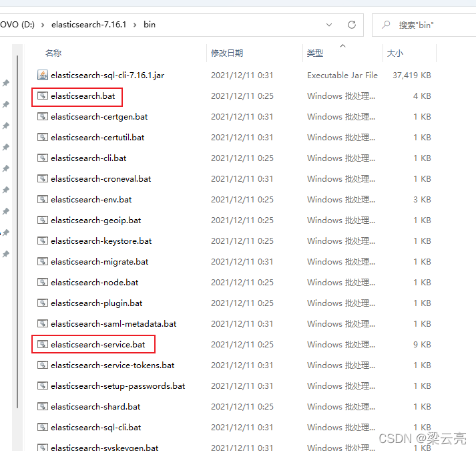Viewport: 476px width, 451px height.
Task: Click the 37,419 KB size value
Action: click(x=412, y=75)
